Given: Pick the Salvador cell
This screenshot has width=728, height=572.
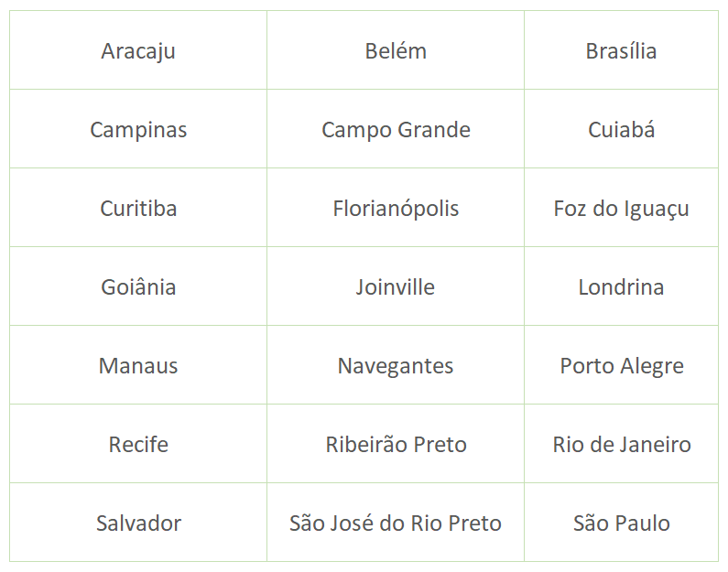Looking at the screenshot, I should tap(138, 523).
